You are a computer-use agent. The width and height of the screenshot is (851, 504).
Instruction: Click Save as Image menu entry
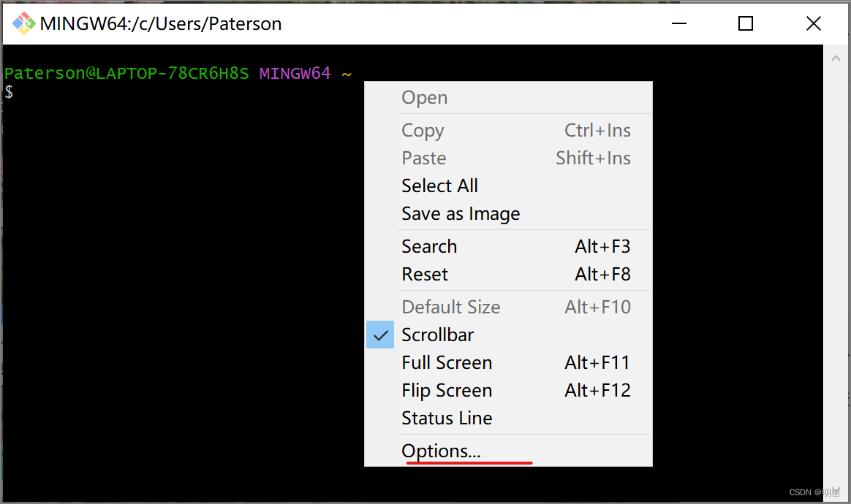pyautogui.click(x=508, y=214)
